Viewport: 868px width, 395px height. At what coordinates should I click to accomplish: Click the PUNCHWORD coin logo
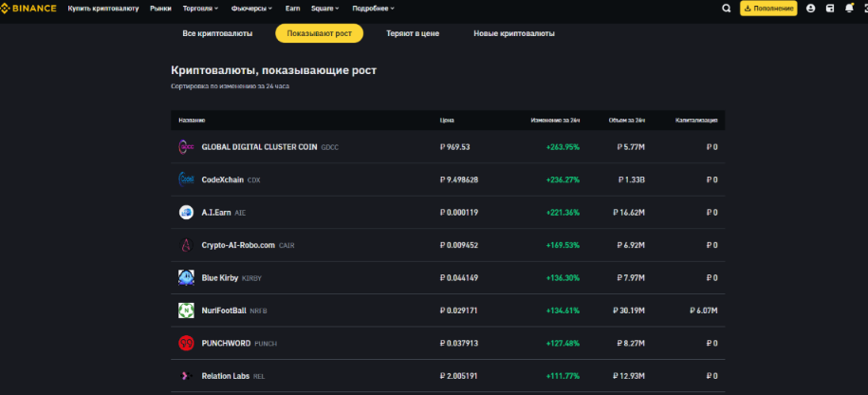click(186, 344)
